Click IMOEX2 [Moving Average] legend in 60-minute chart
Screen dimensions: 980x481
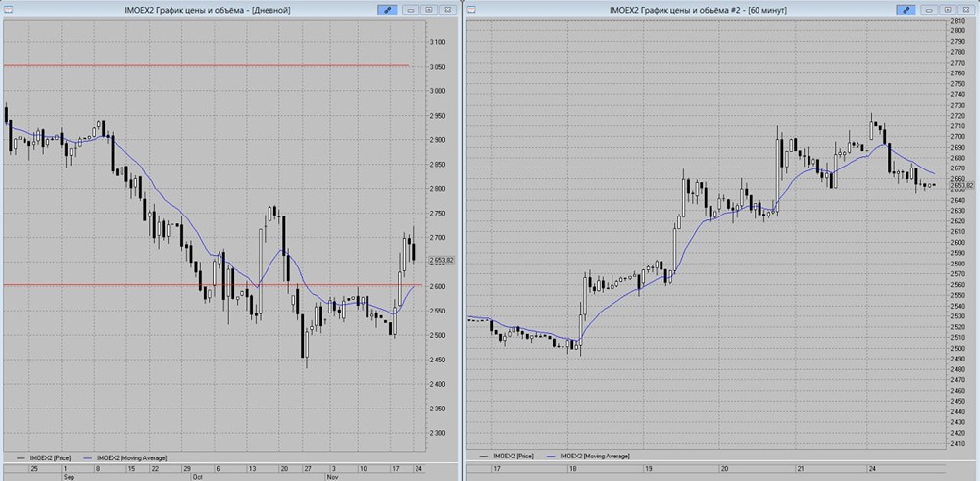click(x=588, y=457)
